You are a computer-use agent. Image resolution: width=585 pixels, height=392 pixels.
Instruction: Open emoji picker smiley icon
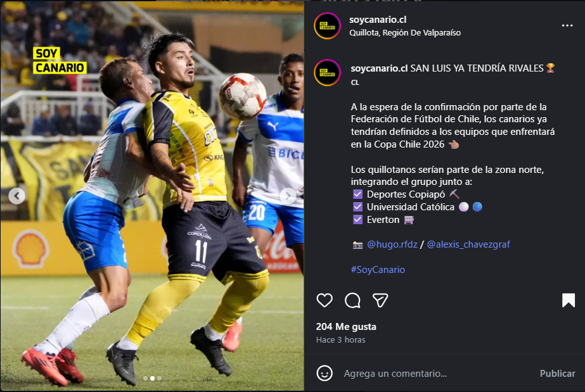tap(325, 373)
